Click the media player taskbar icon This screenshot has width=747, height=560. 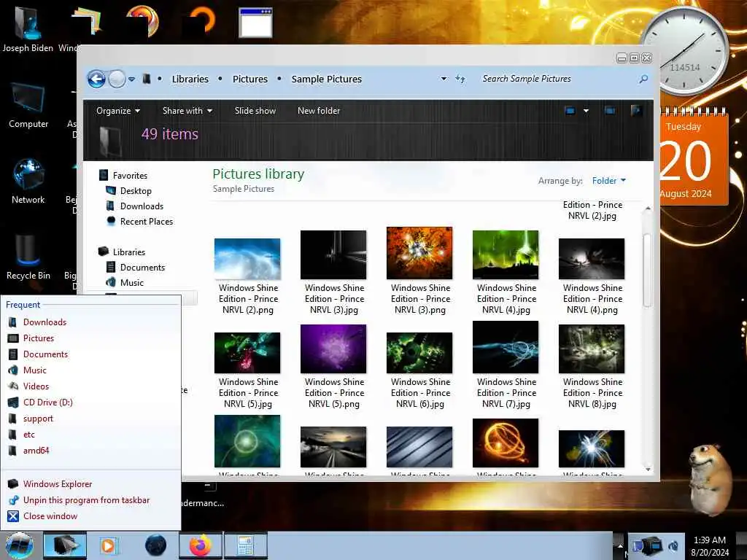[109, 545]
